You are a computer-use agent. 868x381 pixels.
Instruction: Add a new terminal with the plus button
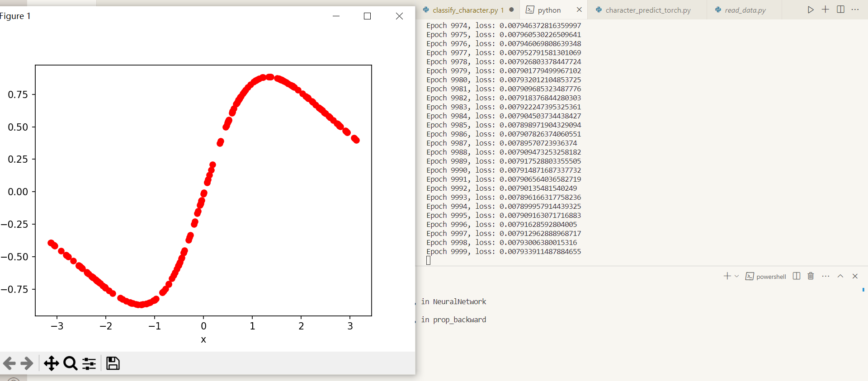click(x=727, y=276)
